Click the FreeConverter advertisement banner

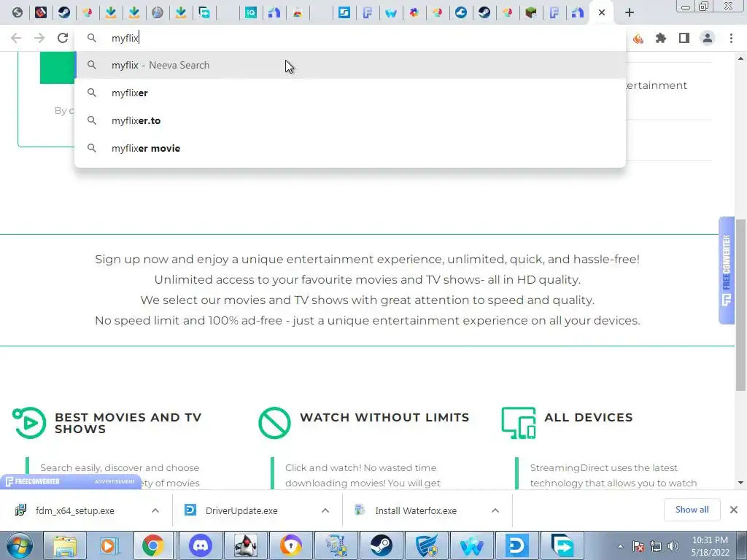click(x=71, y=481)
